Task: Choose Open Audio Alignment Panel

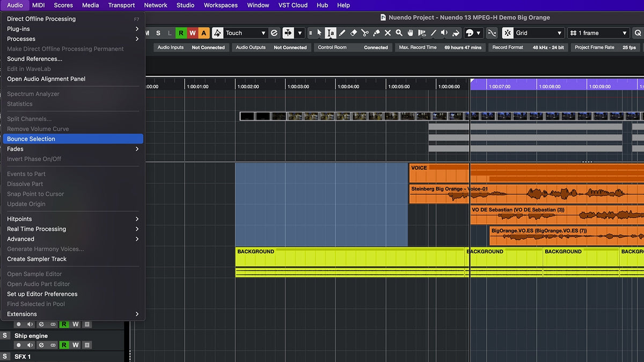Action: point(73,79)
